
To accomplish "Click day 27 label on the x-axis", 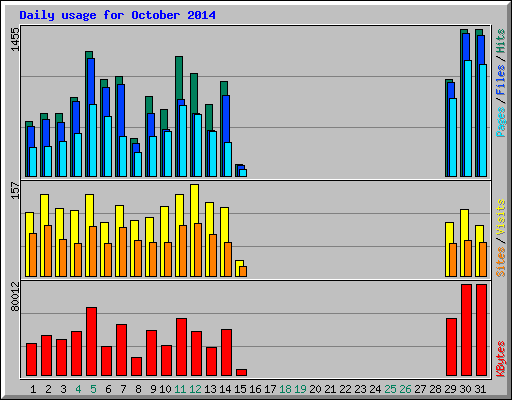I will pos(420,389).
